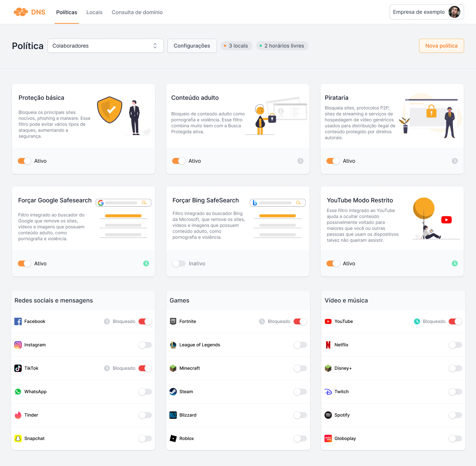Click the clock icon in Facebook row
The width and height of the screenshot is (476, 466).
click(107, 321)
